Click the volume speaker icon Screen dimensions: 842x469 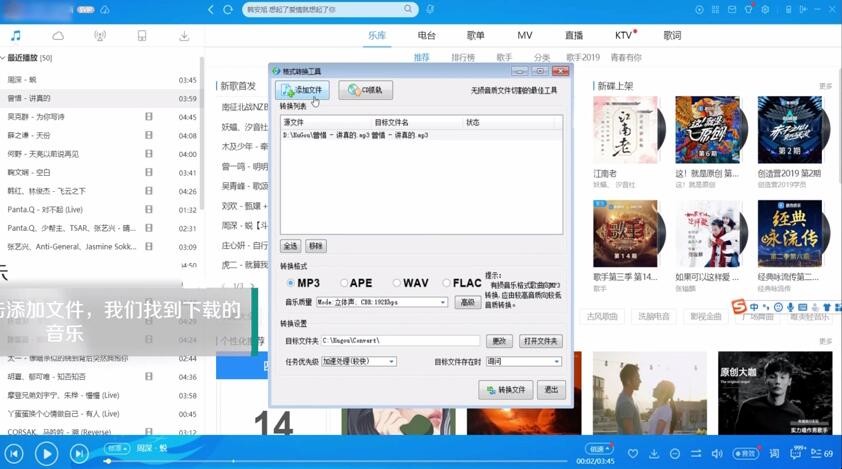tap(717, 454)
